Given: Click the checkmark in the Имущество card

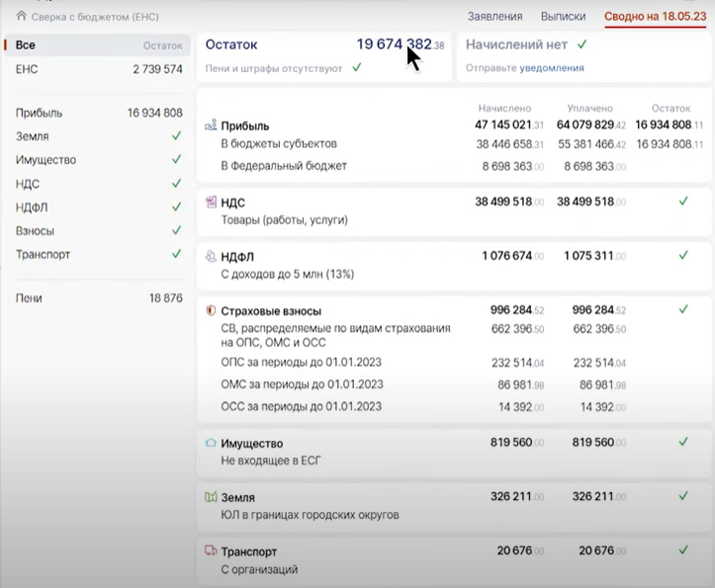Looking at the screenshot, I should click(x=683, y=441).
